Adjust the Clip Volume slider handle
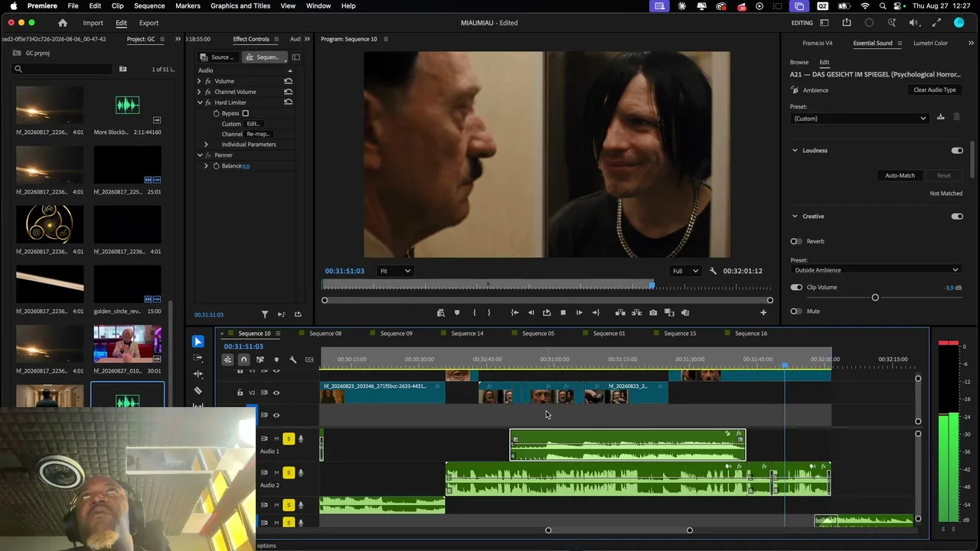This screenshot has width=980, height=551. 875,298
